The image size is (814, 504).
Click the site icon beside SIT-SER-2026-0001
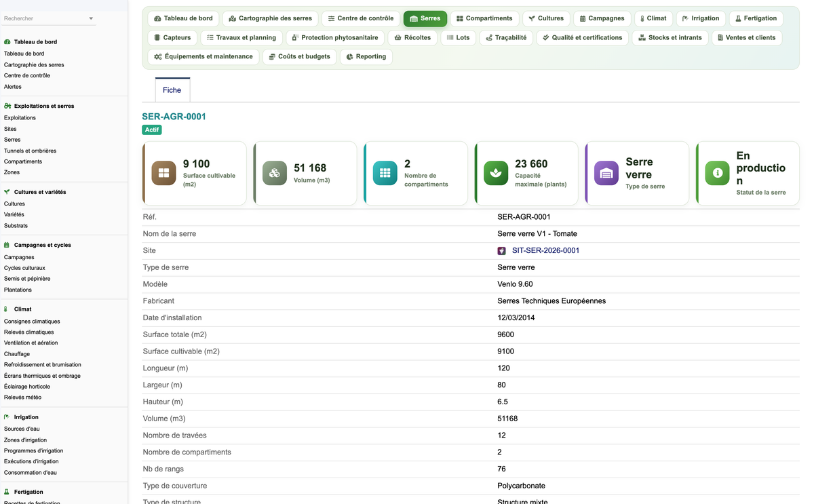point(501,251)
